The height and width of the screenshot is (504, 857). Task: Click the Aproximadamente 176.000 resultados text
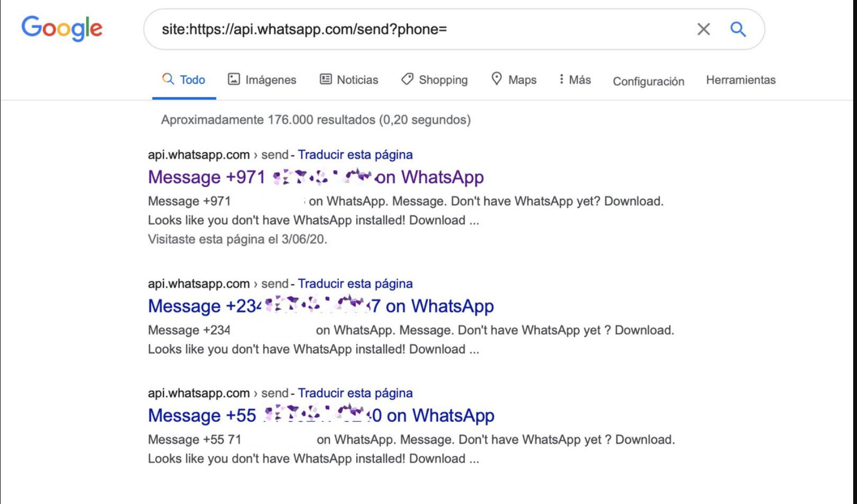coord(315,120)
